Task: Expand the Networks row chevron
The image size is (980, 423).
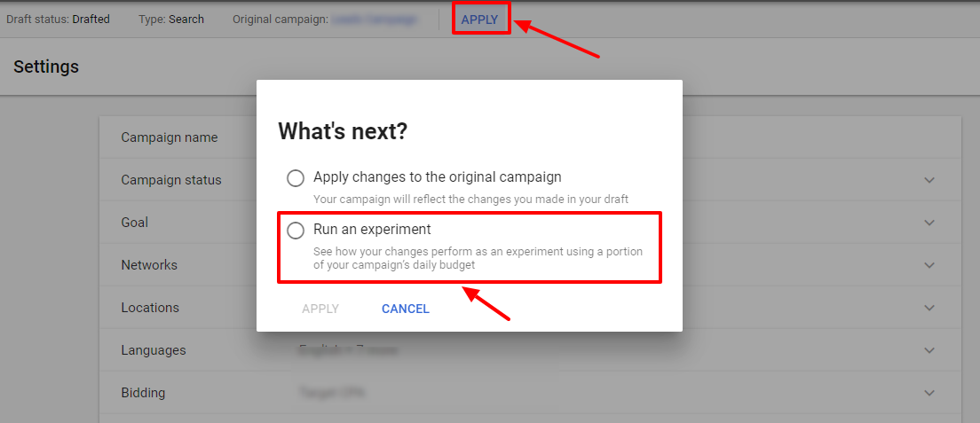Action: [929, 265]
